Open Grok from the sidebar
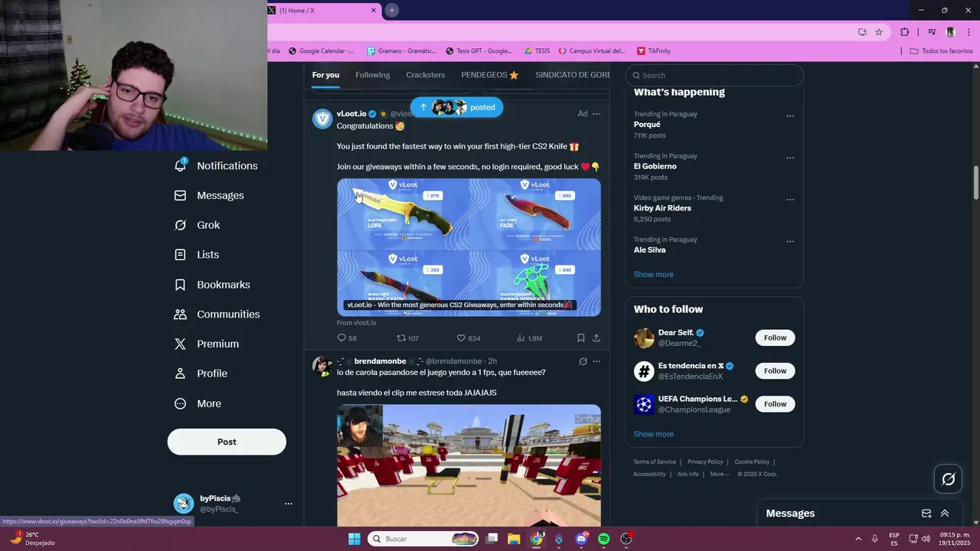Image resolution: width=980 pixels, height=551 pixels. (198, 225)
